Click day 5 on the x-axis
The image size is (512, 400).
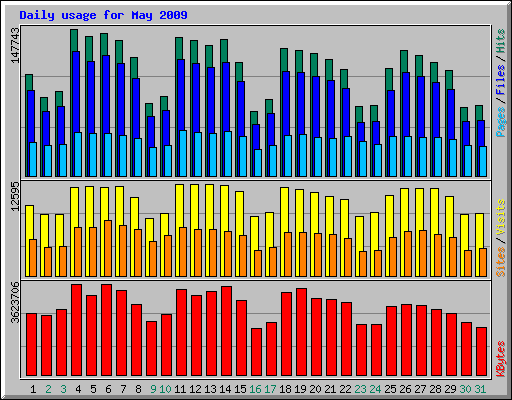93,389
